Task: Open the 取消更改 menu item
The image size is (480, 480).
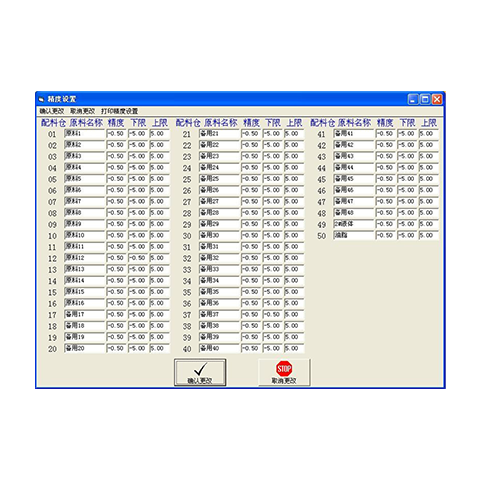Action: [x=82, y=111]
